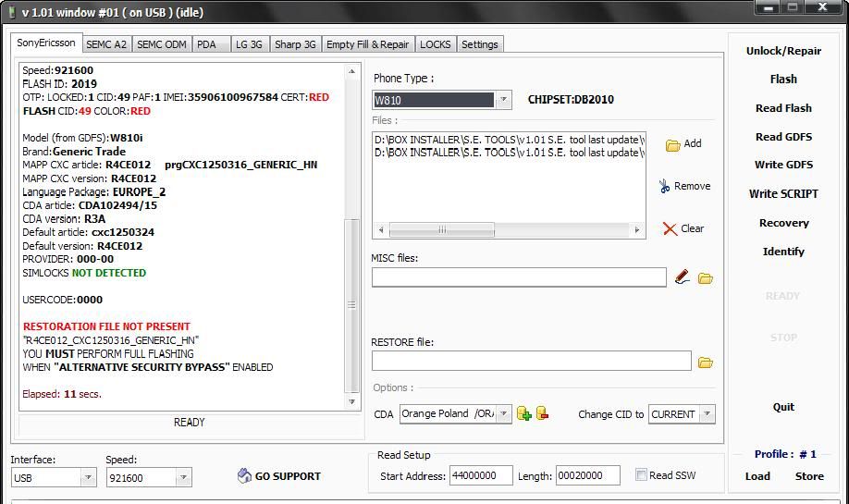
Task: Click the files list horizontal scrollbar thumb
Action: [442, 229]
